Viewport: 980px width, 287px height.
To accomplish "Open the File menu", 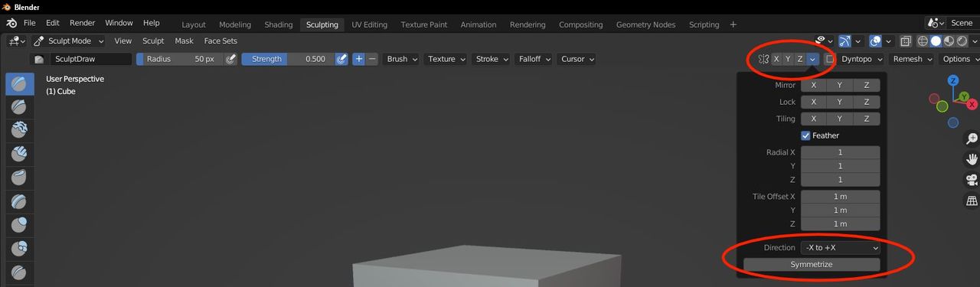I will tap(29, 24).
